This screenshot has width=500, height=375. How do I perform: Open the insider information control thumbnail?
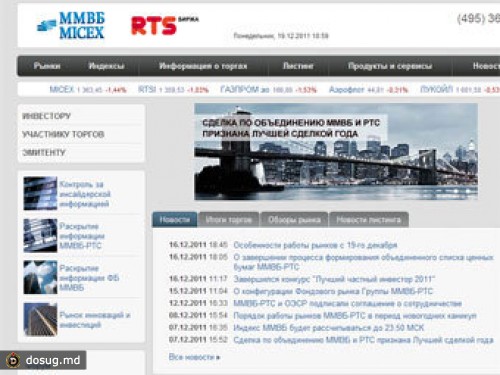click(40, 193)
